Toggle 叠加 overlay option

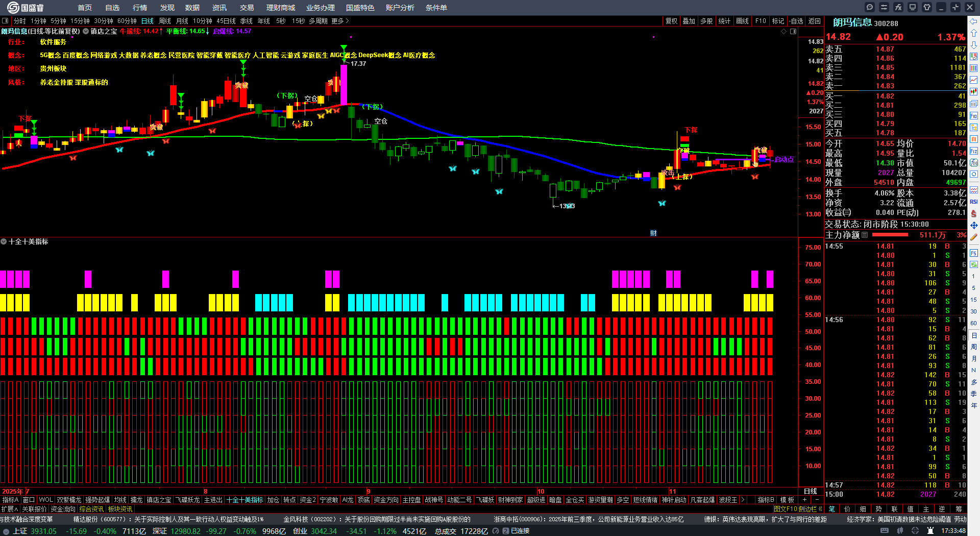pyautogui.click(x=689, y=21)
